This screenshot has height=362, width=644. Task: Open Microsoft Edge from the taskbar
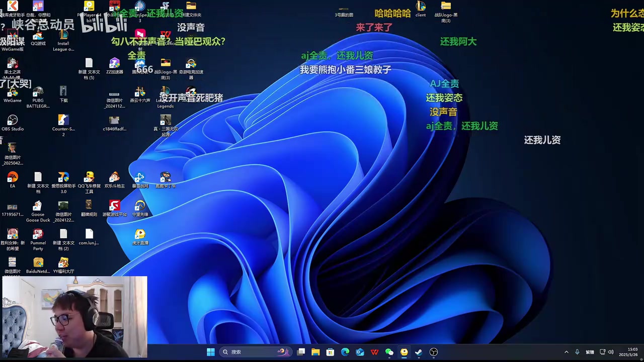pyautogui.click(x=345, y=352)
